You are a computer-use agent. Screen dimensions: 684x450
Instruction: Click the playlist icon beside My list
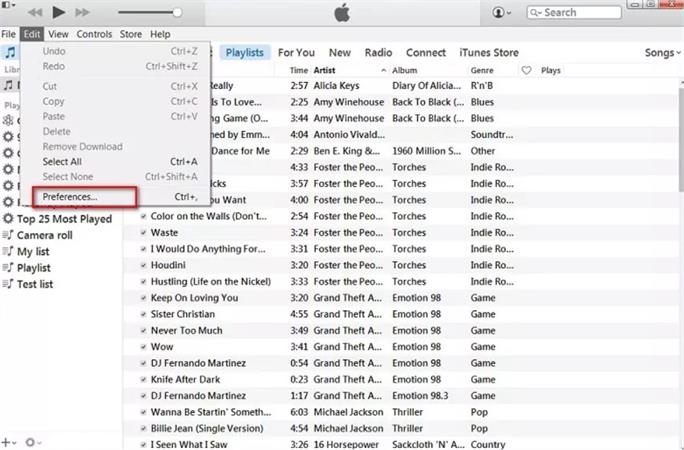point(8,251)
